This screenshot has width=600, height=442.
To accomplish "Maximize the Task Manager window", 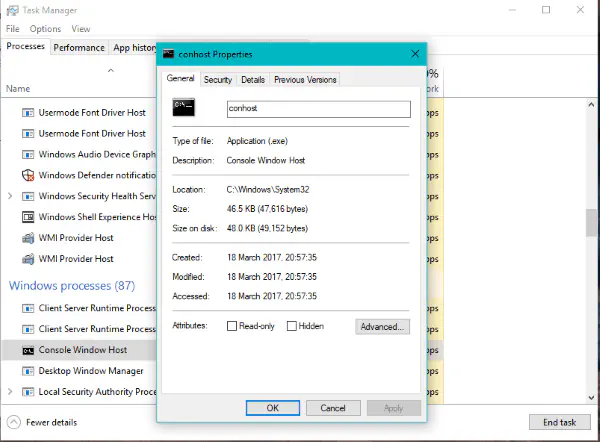I will point(546,10).
